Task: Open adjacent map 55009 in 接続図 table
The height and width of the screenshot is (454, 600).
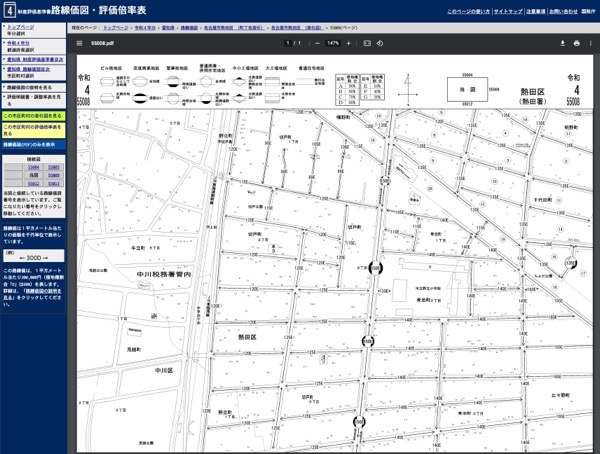Action: click(x=54, y=175)
